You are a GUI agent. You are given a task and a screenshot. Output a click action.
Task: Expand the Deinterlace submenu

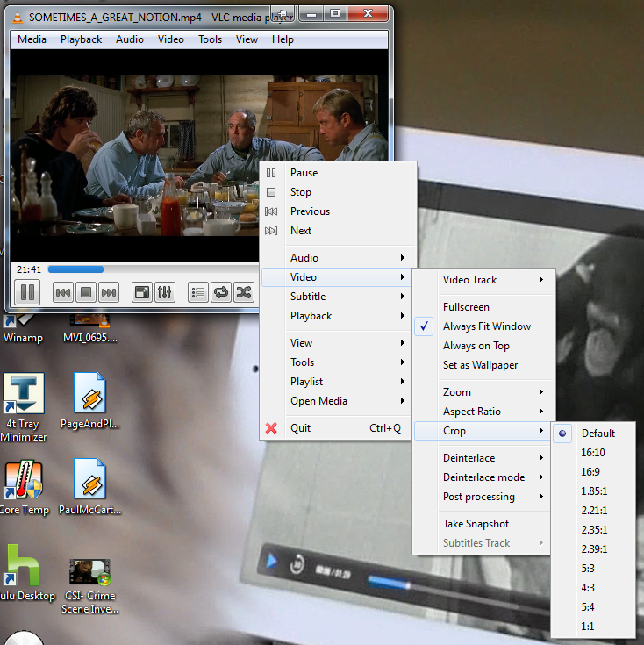pyautogui.click(x=482, y=458)
